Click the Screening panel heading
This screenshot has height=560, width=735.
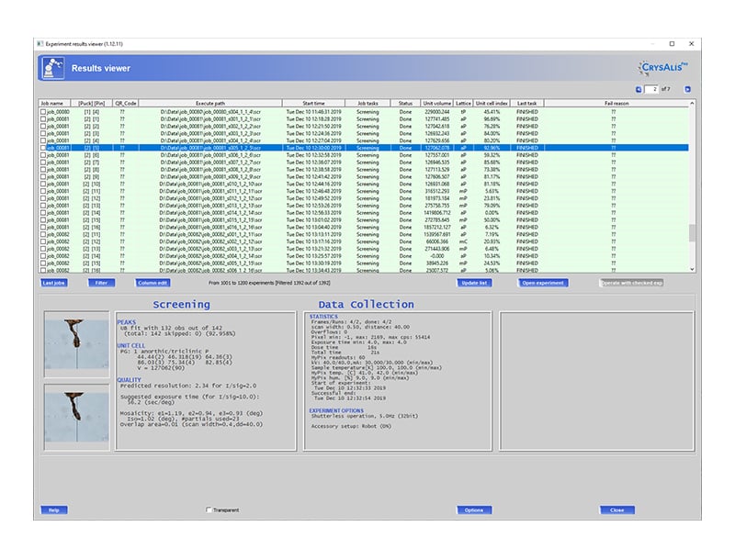[x=181, y=305]
